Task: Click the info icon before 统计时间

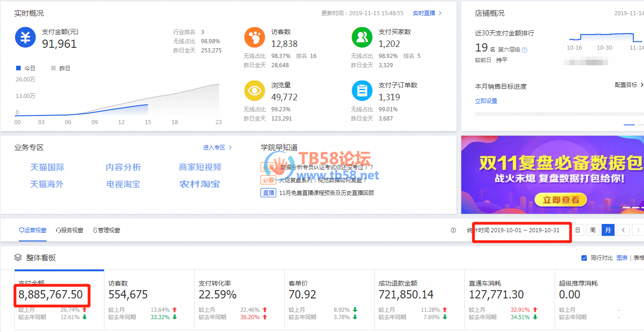Action: pos(453,230)
